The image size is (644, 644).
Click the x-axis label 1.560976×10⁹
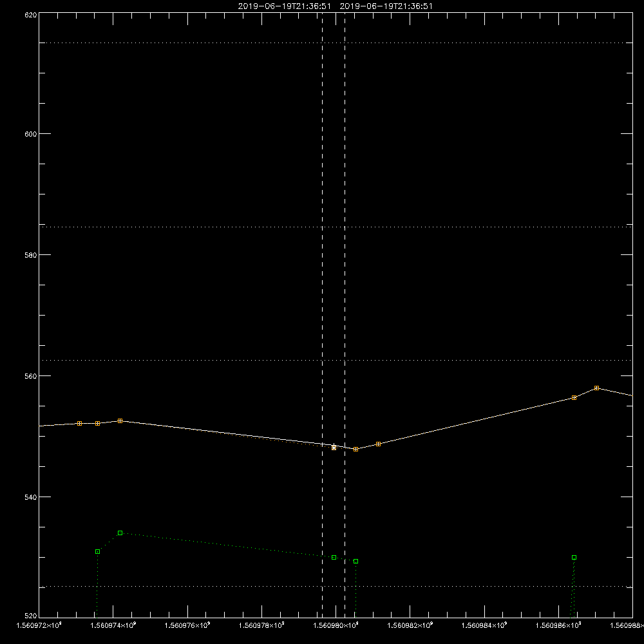tap(187, 625)
